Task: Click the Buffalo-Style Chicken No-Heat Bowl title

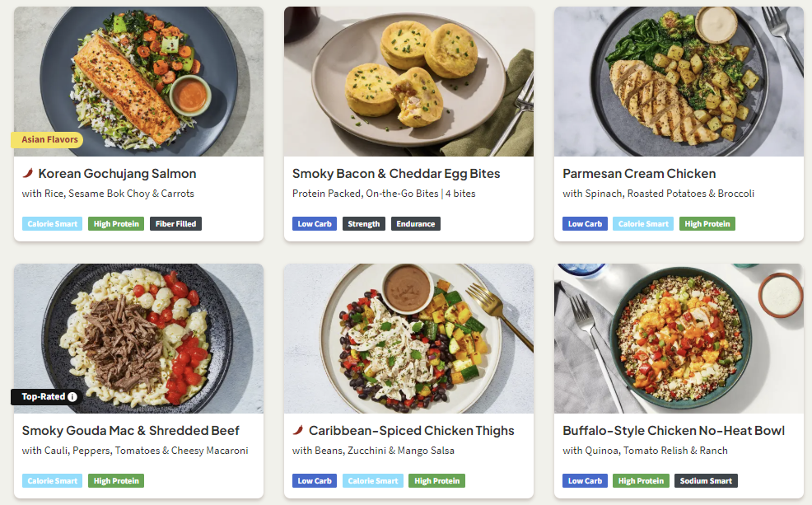Action: (x=674, y=430)
